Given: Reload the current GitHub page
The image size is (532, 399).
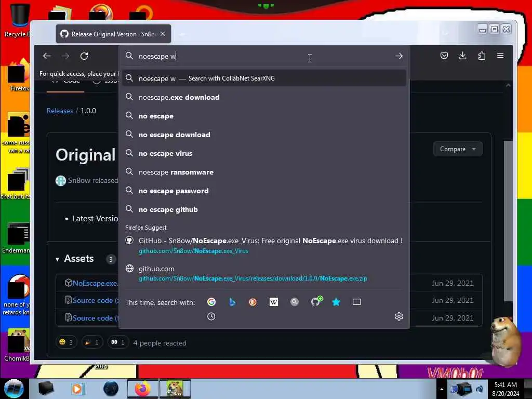Looking at the screenshot, I should (84, 56).
